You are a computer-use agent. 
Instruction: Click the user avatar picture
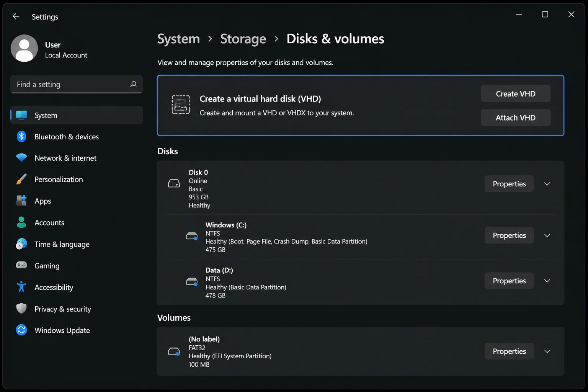[24, 48]
